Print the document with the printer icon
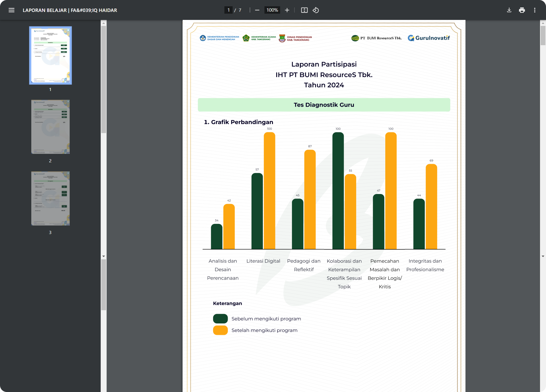The width and height of the screenshot is (546, 392). click(522, 10)
